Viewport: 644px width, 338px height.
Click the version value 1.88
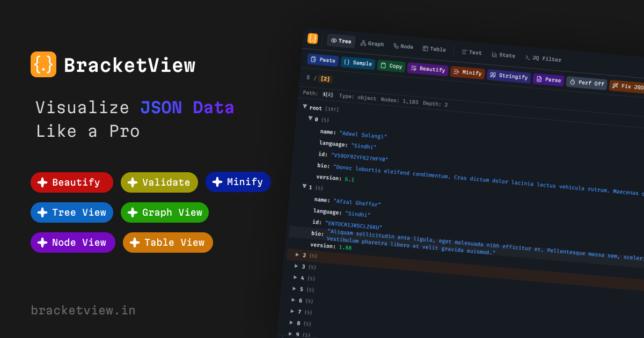tap(345, 247)
